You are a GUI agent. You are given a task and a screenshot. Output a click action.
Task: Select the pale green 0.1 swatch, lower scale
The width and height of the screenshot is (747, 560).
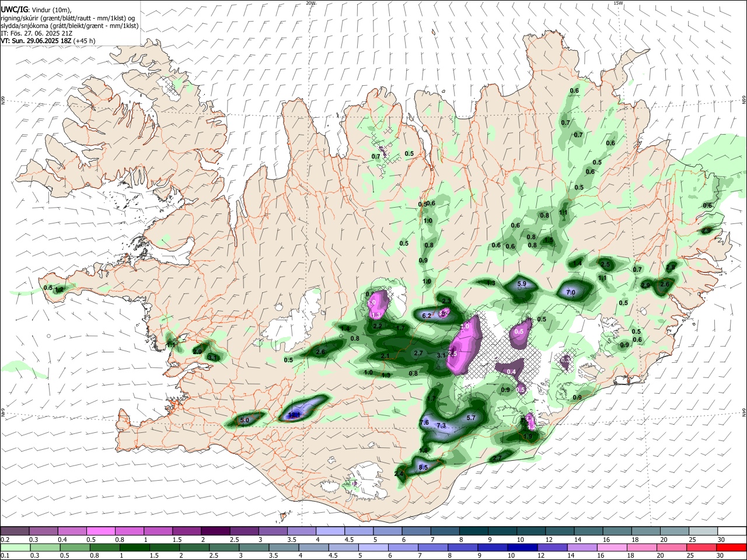click(x=15, y=547)
